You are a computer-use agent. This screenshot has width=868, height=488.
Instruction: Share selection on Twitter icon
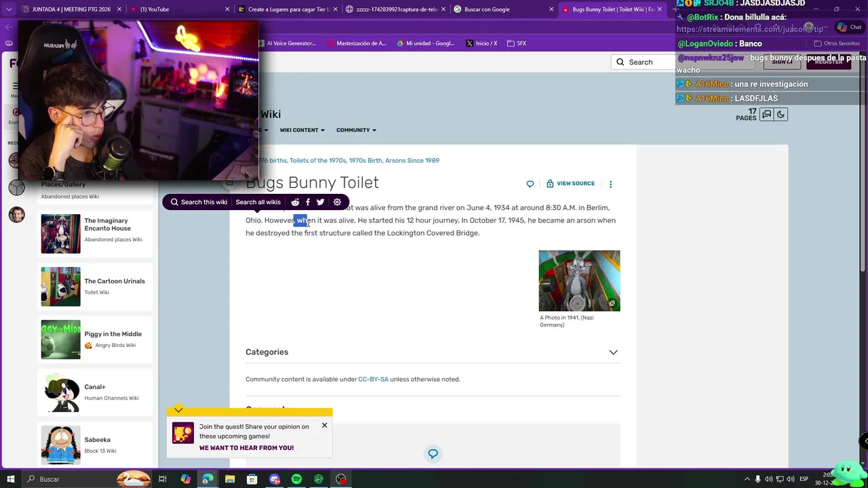point(321,202)
